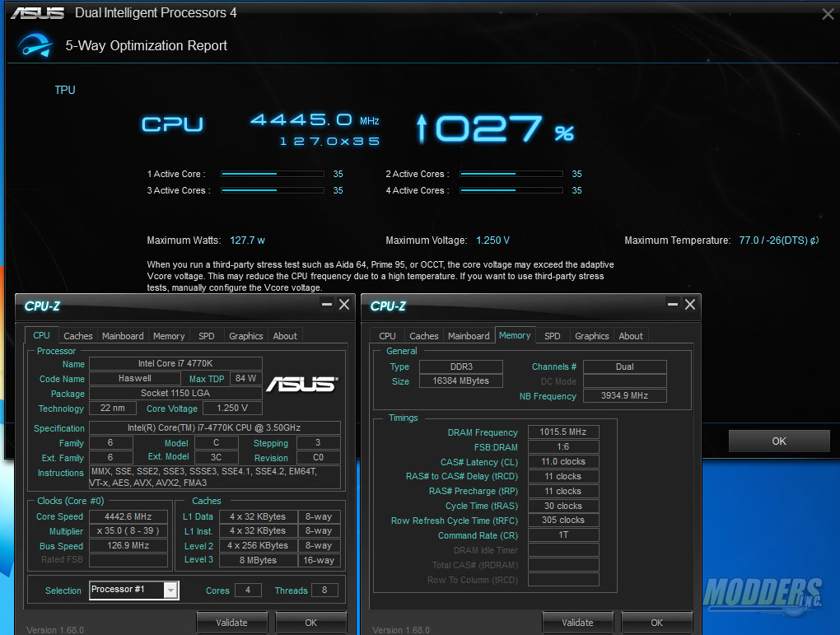
Task: Switch to Graphics tab in right CPU-Z window
Action: tap(592, 336)
